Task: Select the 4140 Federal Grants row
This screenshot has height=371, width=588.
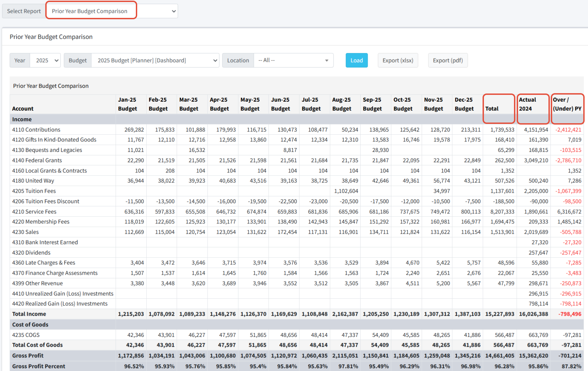Action: click(297, 160)
